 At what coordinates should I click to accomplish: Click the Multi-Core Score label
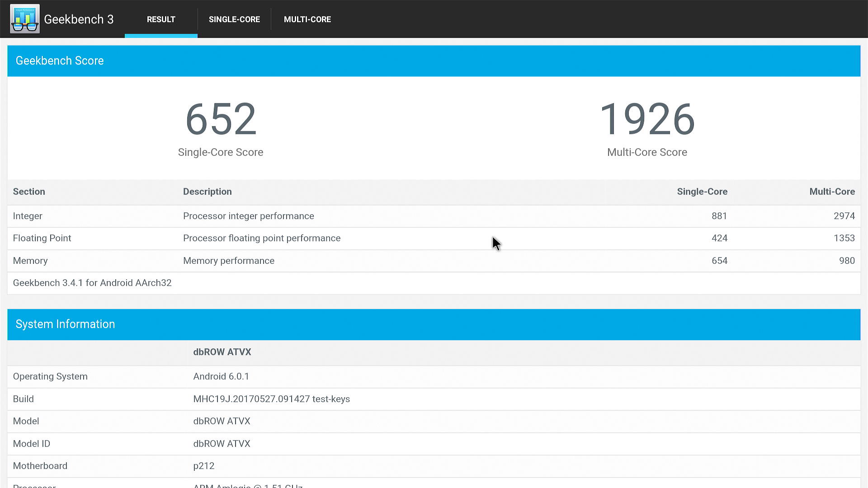pyautogui.click(x=647, y=152)
